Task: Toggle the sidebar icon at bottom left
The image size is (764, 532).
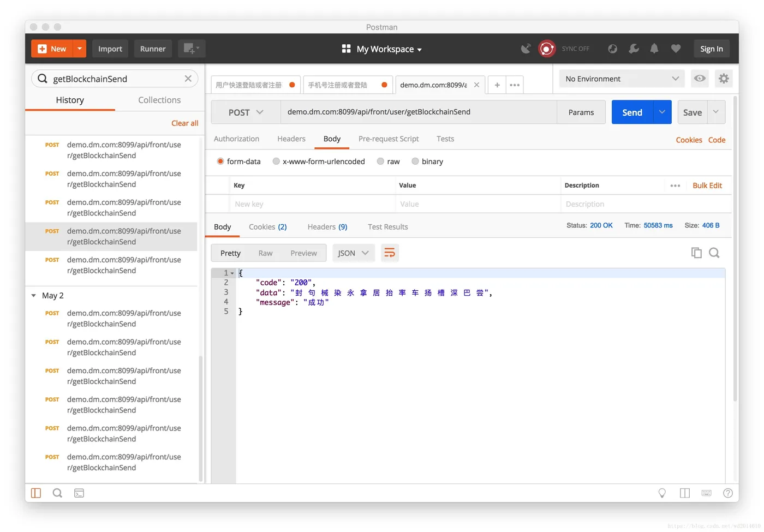Action: (36, 493)
